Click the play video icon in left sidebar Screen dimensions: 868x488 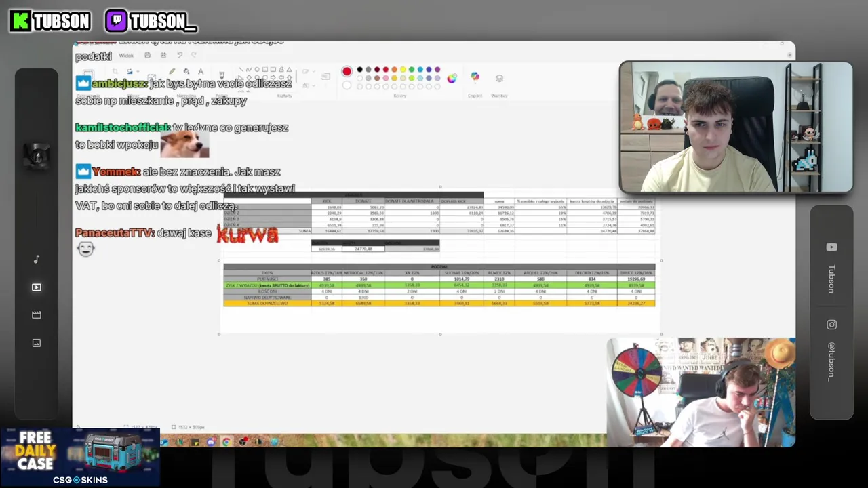tap(37, 287)
